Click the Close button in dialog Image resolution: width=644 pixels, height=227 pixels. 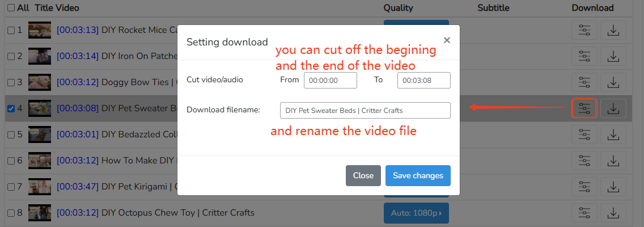coord(363,175)
